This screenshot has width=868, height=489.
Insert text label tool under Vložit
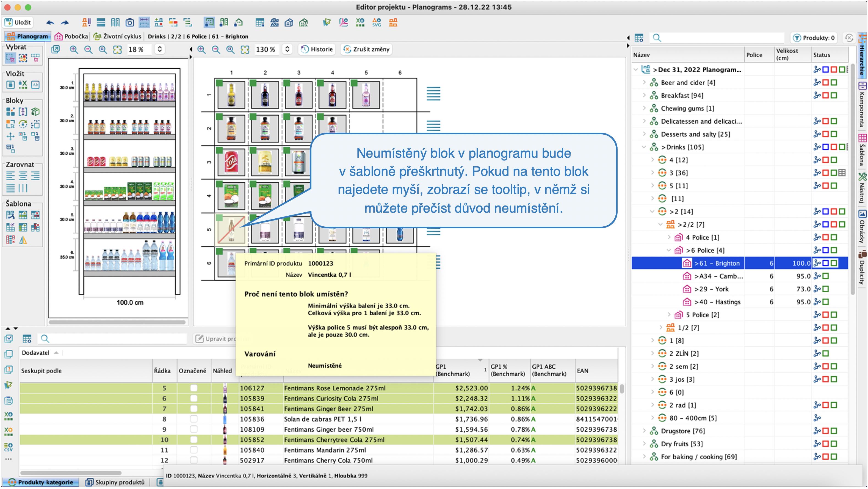coord(35,85)
